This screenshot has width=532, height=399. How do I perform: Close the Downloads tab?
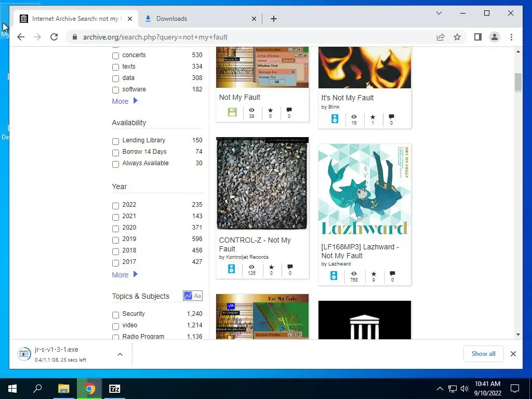pos(254,19)
